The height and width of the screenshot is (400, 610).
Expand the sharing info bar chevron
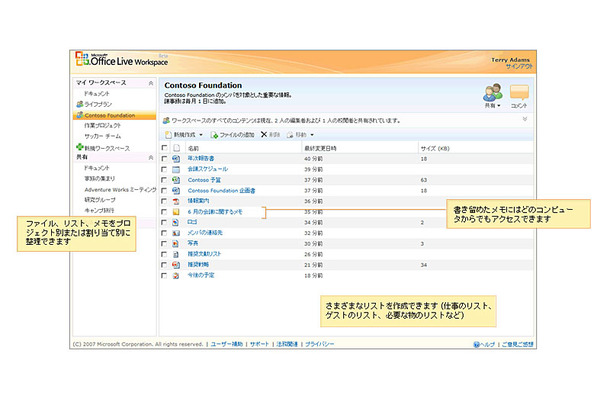pyautogui.click(x=524, y=119)
